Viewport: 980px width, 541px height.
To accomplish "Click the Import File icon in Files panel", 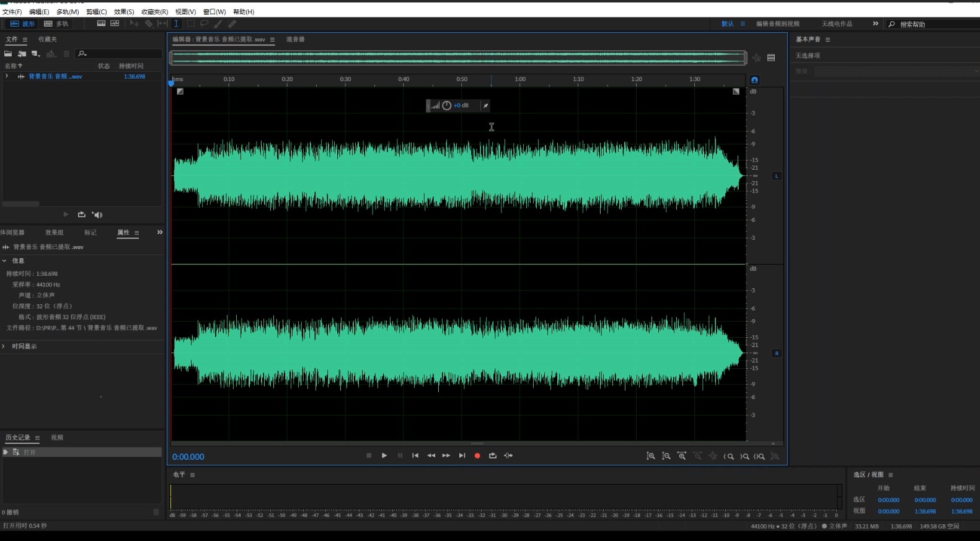I will pos(22,54).
